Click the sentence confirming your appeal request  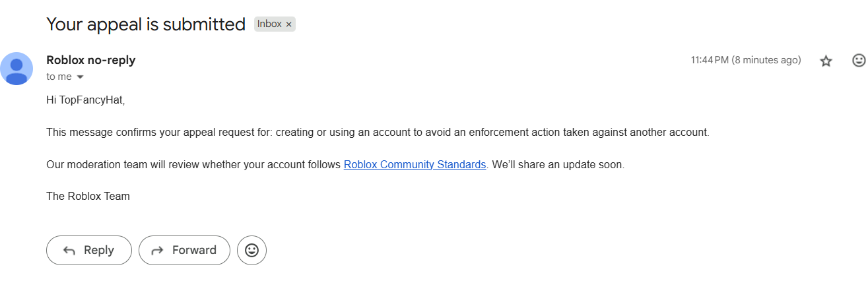(x=377, y=132)
